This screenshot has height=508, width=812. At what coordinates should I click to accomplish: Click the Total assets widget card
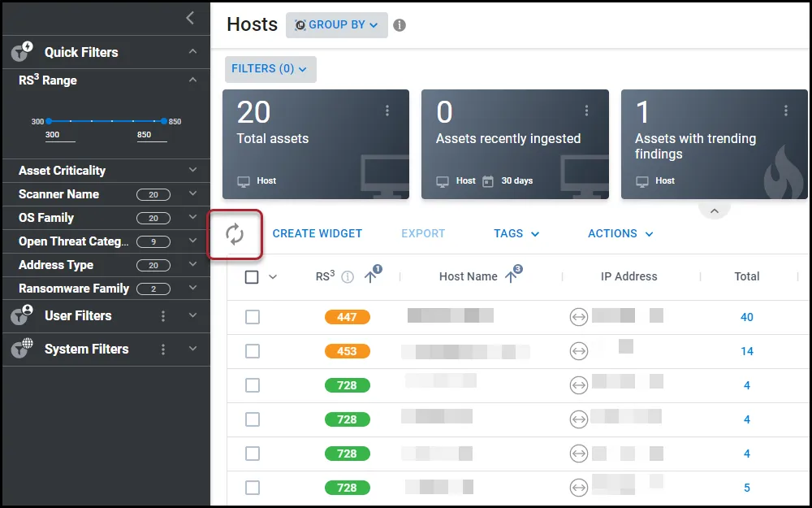(316, 144)
